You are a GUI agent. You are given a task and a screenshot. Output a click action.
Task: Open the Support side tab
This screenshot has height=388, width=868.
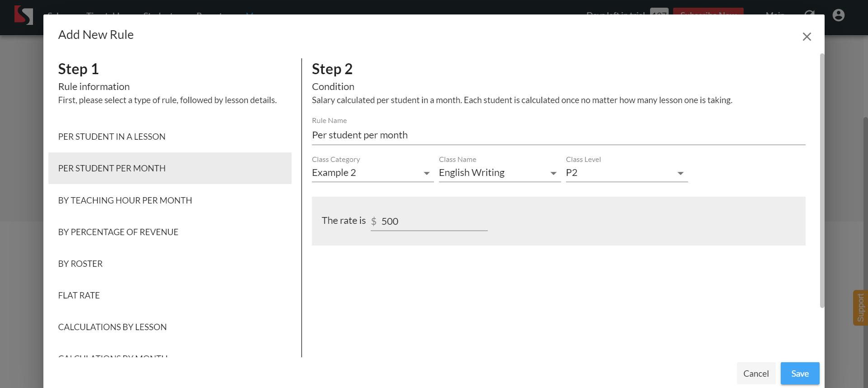(x=860, y=308)
